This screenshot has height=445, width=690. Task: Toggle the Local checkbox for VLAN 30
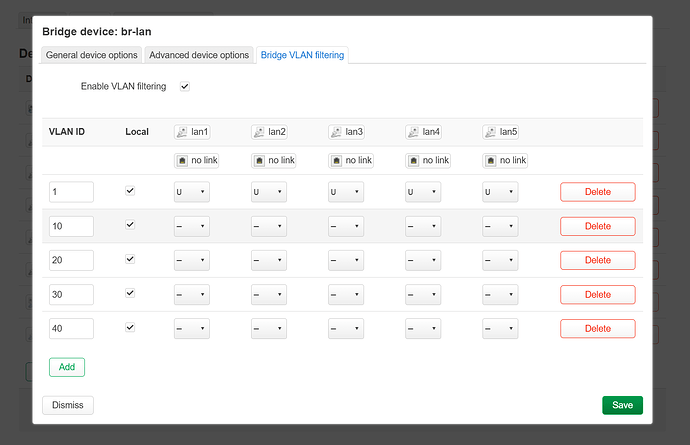[130, 293]
